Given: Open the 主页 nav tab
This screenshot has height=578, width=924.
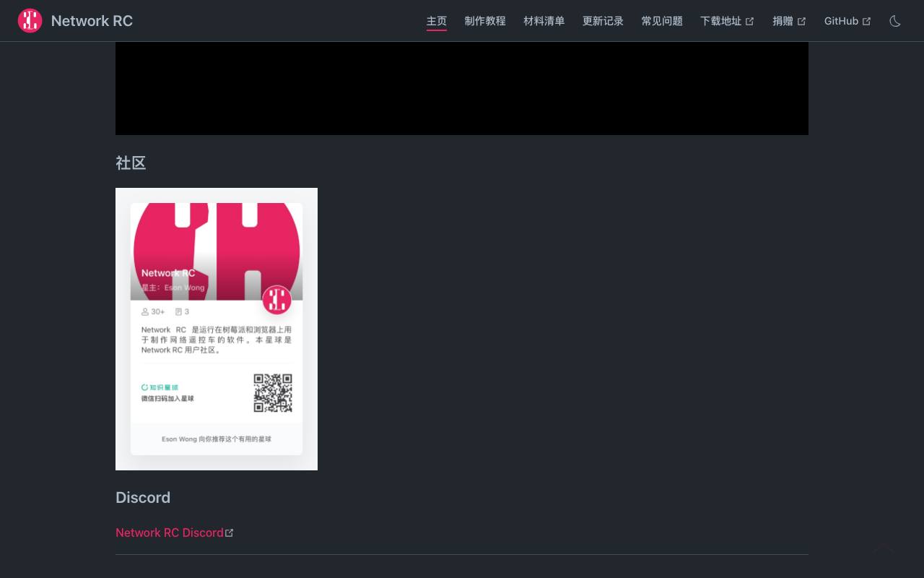Looking at the screenshot, I should click(437, 21).
